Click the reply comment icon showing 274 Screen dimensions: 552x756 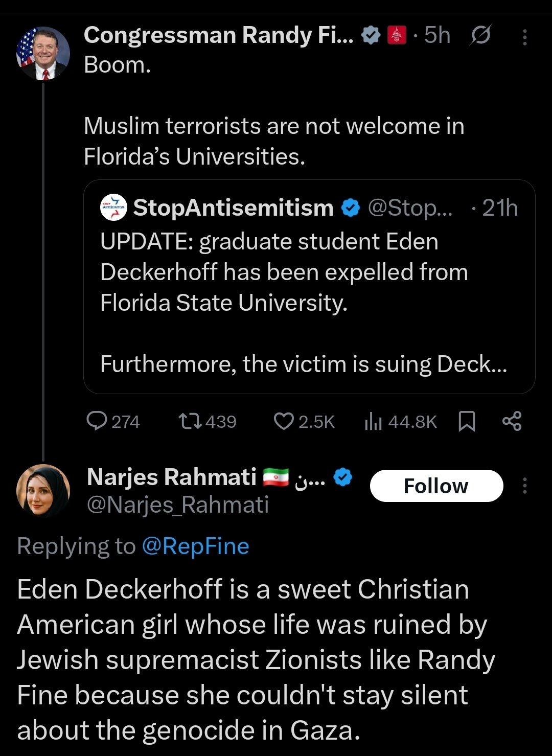(97, 421)
